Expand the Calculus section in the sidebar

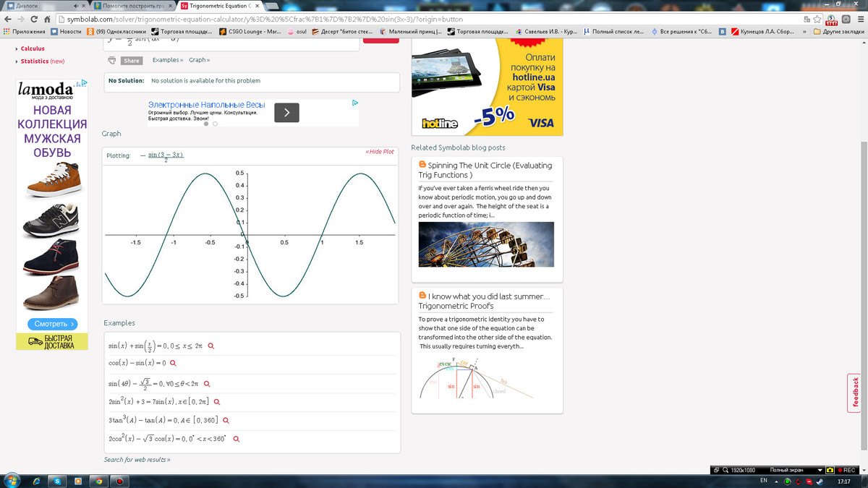[x=32, y=49]
